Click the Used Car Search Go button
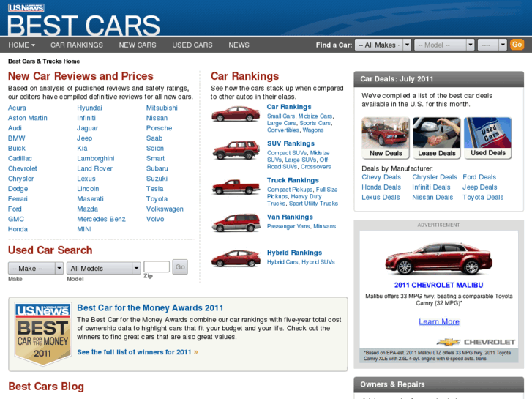 pyautogui.click(x=180, y=267)
